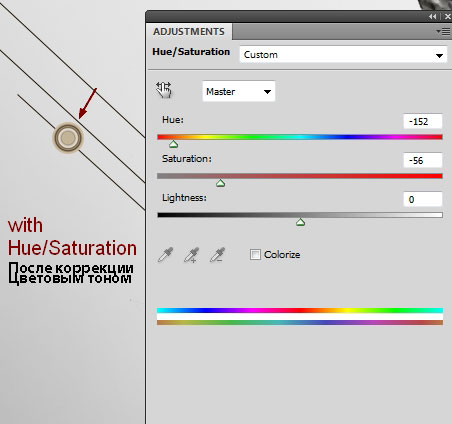This screenshot has width=452, height=424.
Task: Click the red arrow on the canvas
Action: tap(88, 103)
